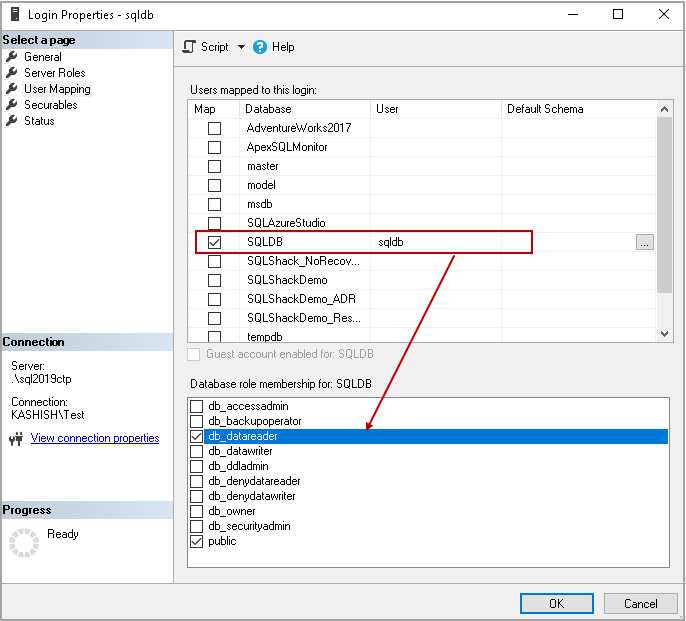Screen dimensions: 686x621
Task: Click the ellipsis button in SQLDB row
Action: [644, 242]
